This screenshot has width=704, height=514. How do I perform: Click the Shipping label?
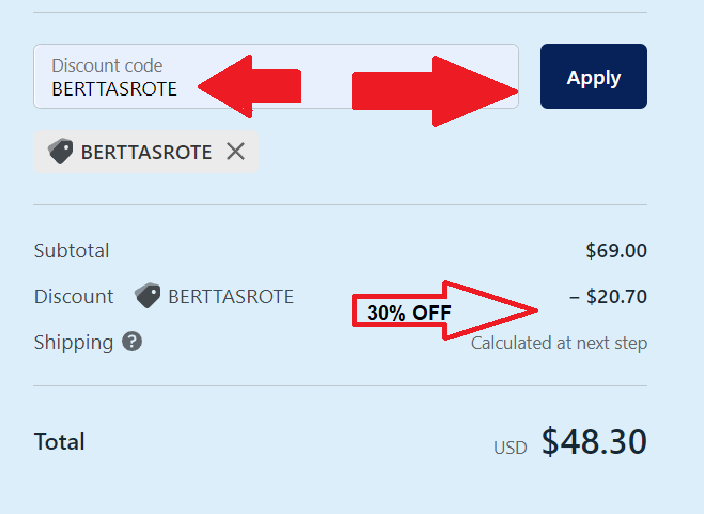[73, 342]
